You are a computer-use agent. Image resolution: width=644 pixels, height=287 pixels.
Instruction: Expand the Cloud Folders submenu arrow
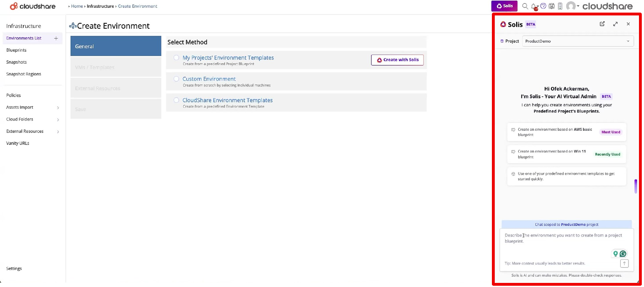click(x=58, y=120)
